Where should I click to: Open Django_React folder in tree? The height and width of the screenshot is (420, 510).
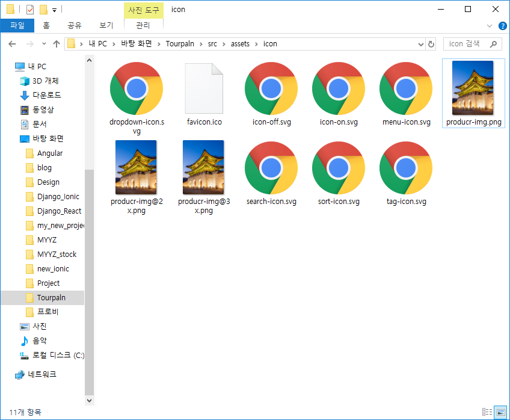click(x=54, y=211)
